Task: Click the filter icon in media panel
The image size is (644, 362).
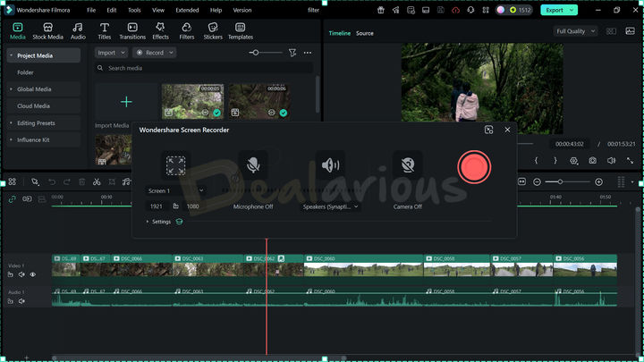Action: tap(292, 53)
